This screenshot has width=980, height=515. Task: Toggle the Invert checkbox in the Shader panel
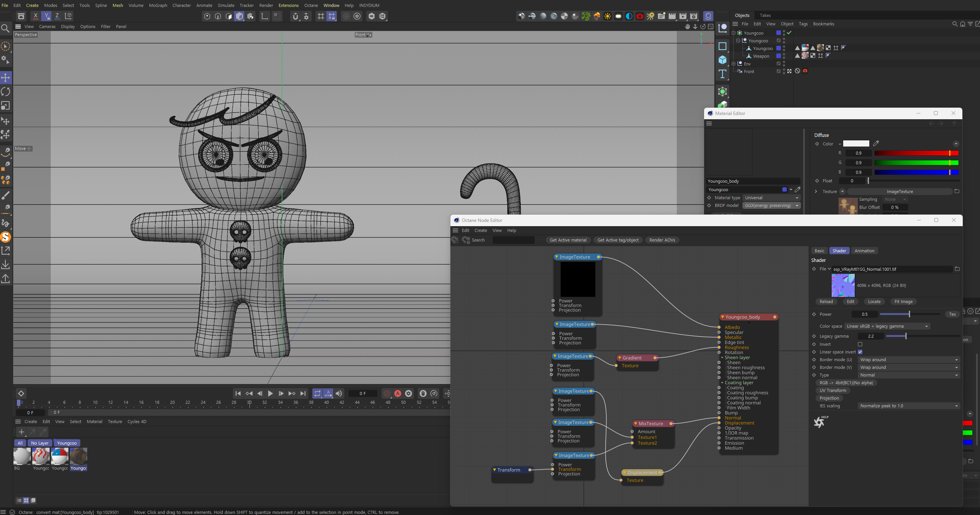coord(860,344)
